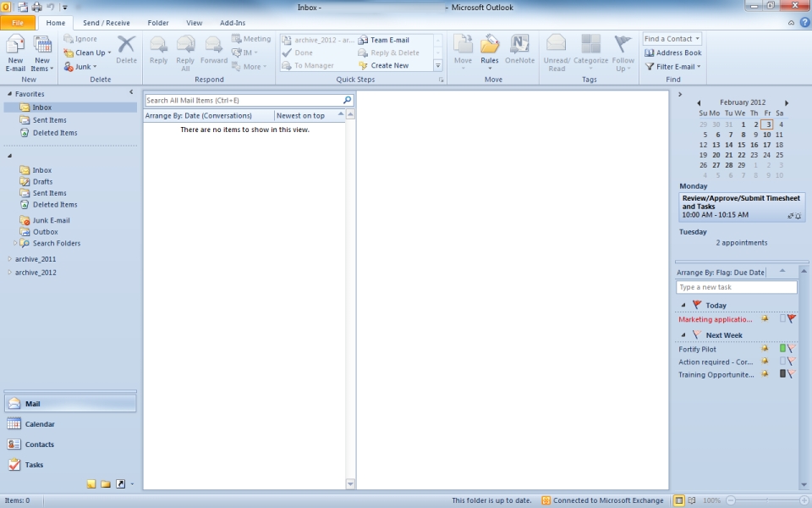Open Address Book
812x508 pixels.
672,52
